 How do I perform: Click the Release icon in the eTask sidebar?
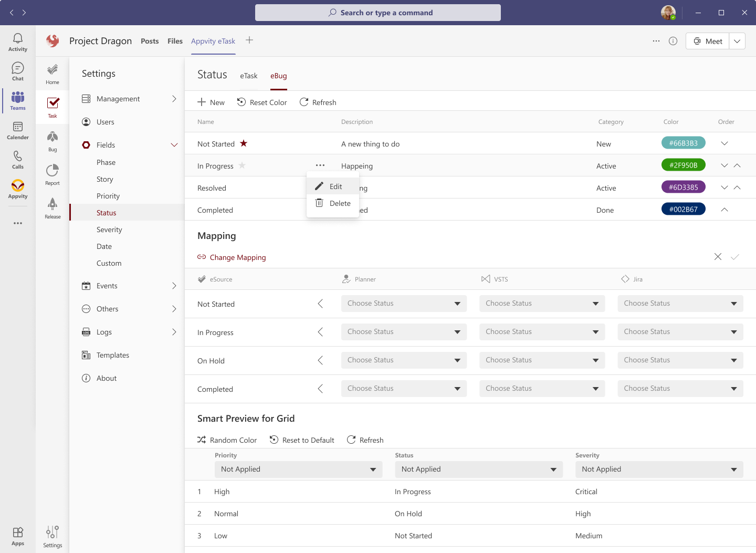[52, 207]
